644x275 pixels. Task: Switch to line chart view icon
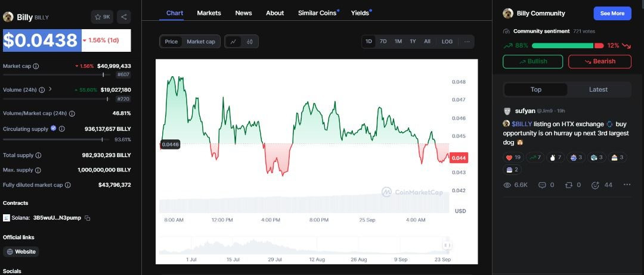coord(233,42)
